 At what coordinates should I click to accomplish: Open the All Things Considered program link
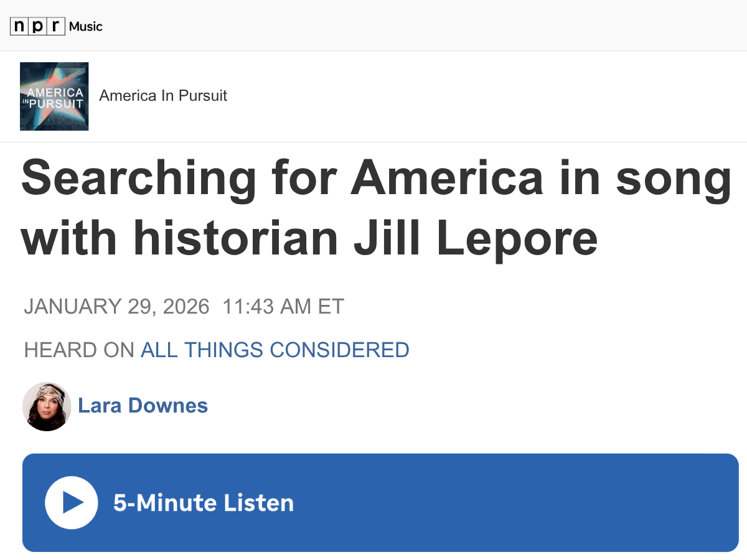[x=275, y=350]
